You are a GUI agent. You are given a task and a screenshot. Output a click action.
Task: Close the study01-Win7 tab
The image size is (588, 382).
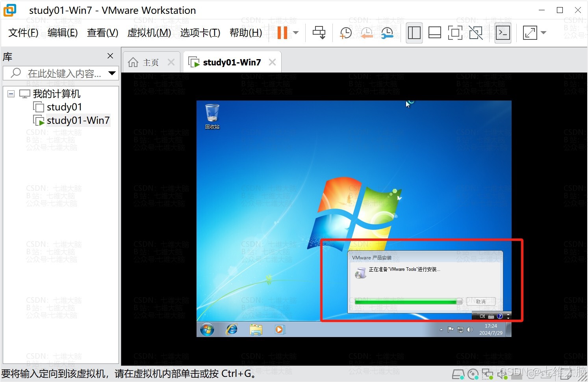tap(272, 62)
